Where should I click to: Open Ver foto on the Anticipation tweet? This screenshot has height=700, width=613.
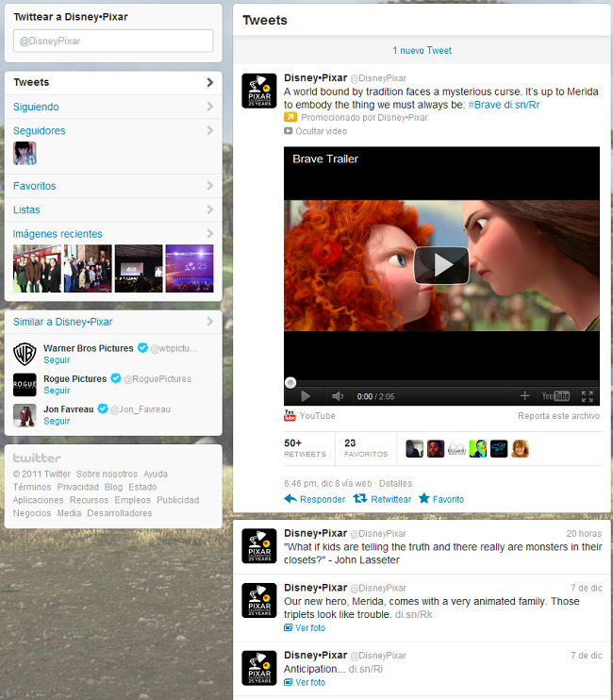click(305, 682)
